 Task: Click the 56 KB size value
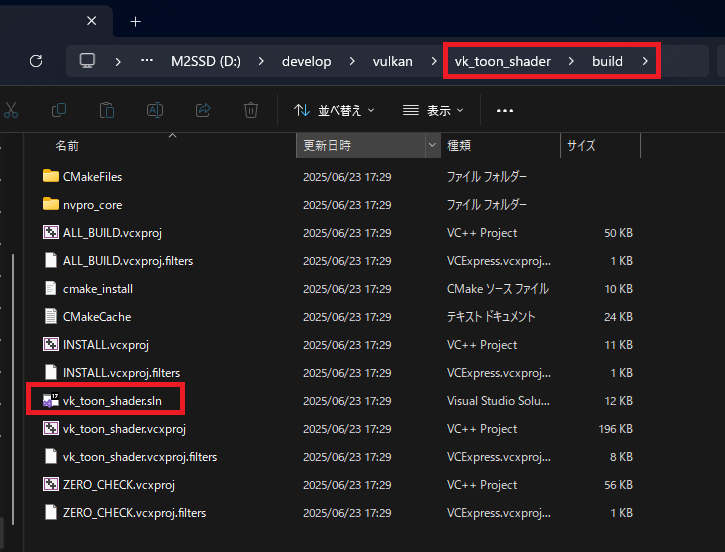618,485
